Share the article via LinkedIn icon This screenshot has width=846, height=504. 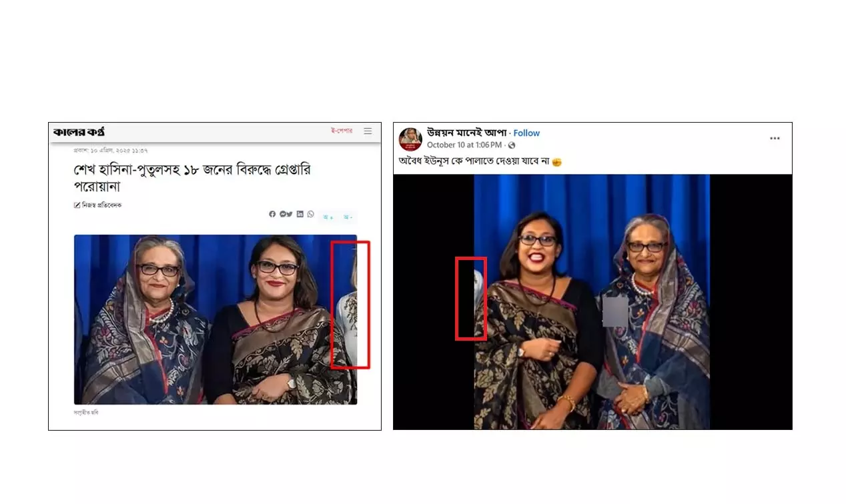[x=300, y=214]
